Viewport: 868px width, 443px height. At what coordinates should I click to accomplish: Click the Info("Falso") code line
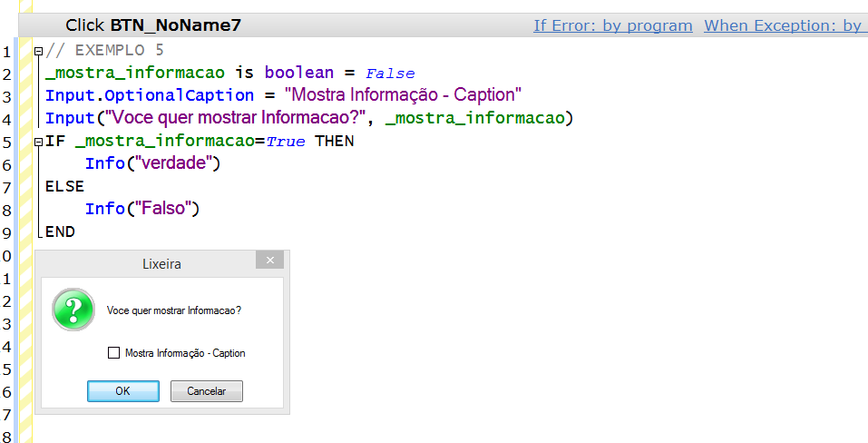point(141,209)
